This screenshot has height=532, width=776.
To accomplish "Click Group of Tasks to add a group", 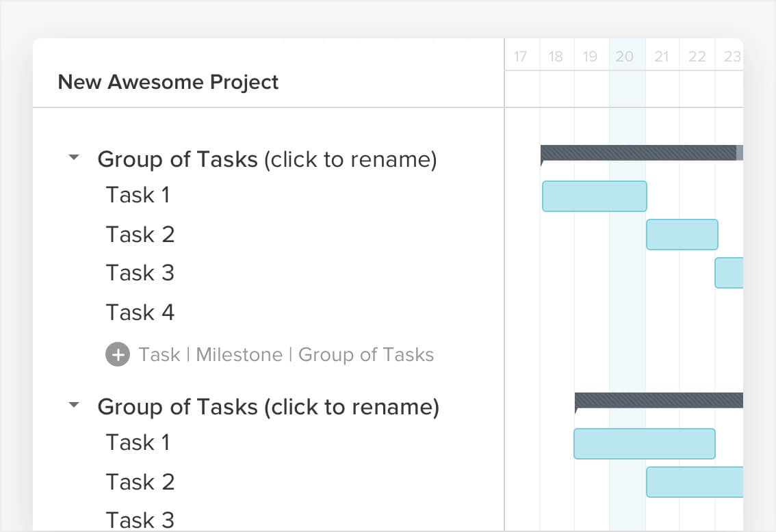I will 366,354.
